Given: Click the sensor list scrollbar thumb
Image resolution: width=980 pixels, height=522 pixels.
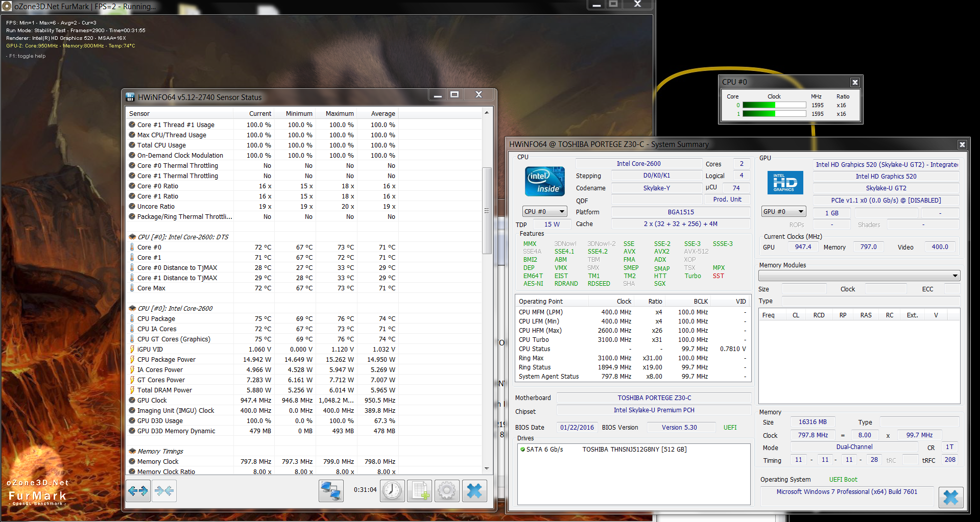Looking at the screenshot, I should 487,211.
